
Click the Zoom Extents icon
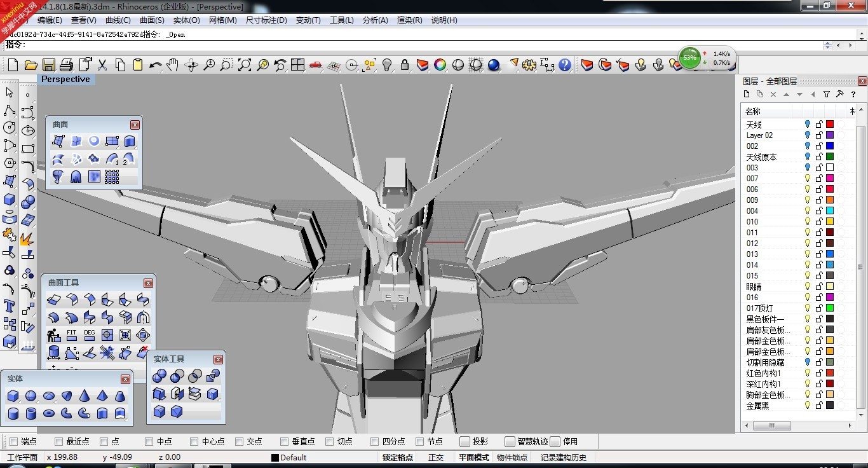(x=245, y=65)
